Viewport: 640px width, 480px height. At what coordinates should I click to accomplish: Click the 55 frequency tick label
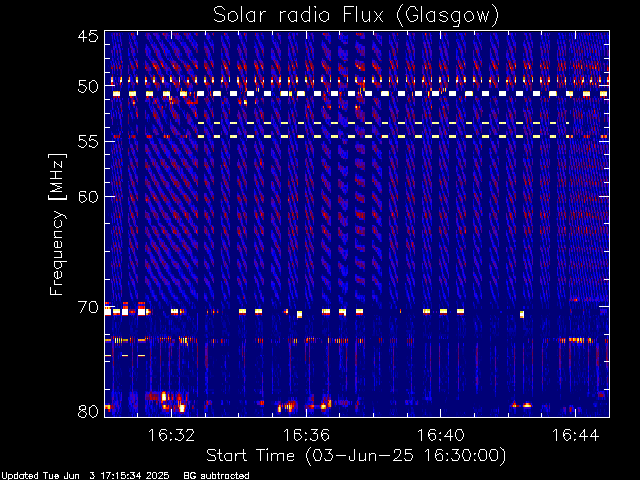[x=88, y=142]
